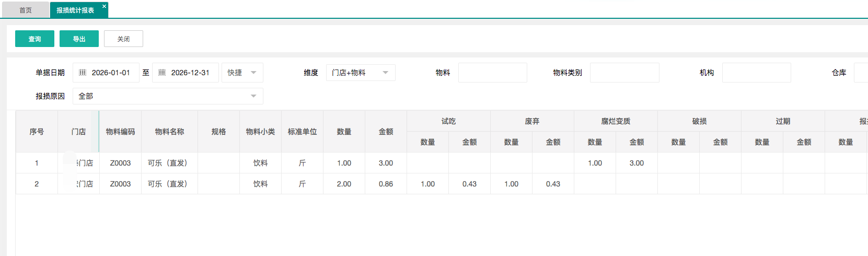Click the 物料名称 column header
The image size is (868, 256).
point(170,132)
